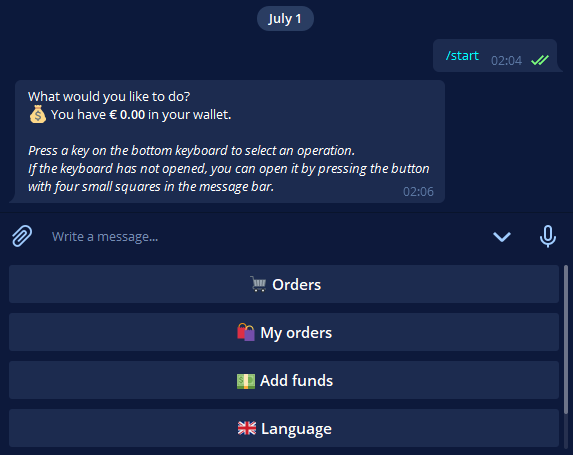Click the microphone voice message icon
This screenshot has height=455, width=573.
pos(547,236)
